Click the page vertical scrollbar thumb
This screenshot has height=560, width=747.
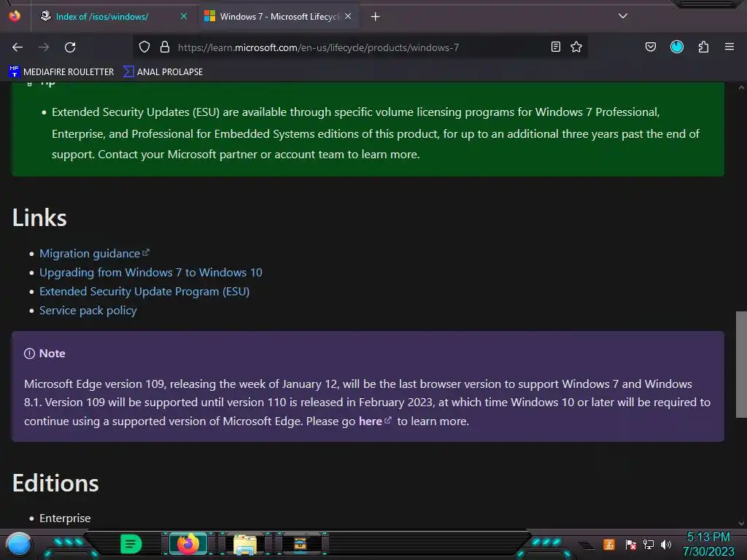741,365
